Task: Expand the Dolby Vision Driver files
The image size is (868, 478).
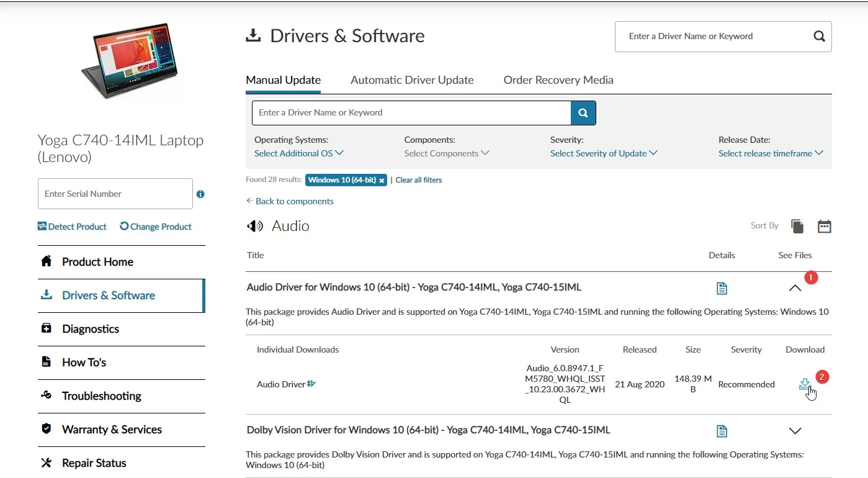Action: tap(795, 431)
